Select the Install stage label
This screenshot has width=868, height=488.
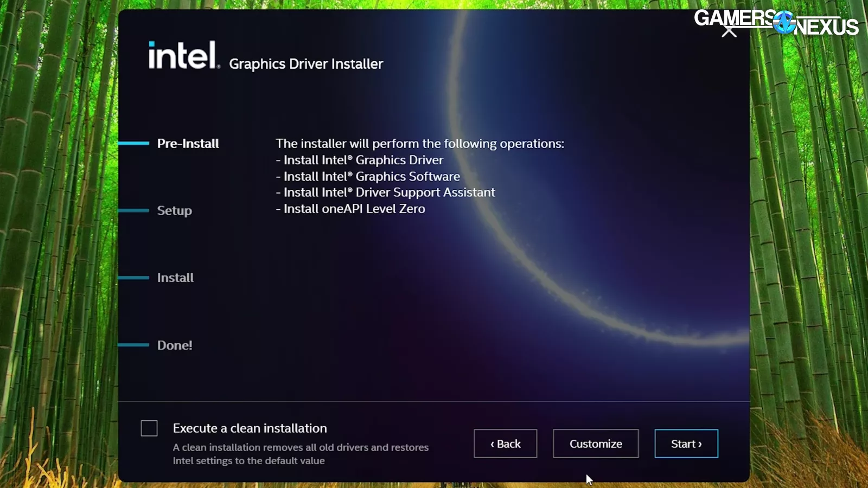coord(175,277)
